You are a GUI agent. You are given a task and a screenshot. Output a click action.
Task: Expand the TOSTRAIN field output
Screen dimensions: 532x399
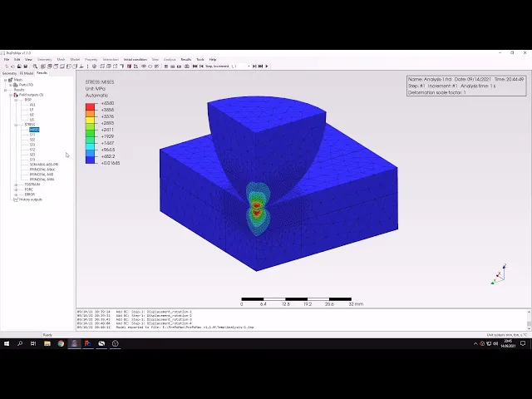(16, 185)
